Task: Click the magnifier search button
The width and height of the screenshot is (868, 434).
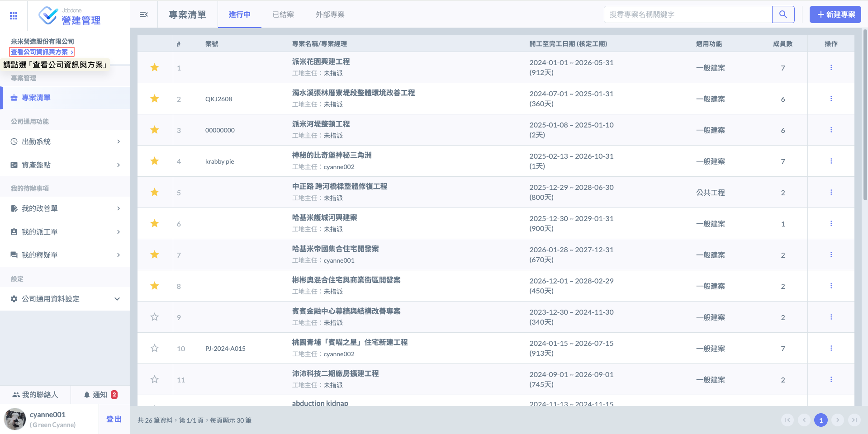Action: [783, 14]
